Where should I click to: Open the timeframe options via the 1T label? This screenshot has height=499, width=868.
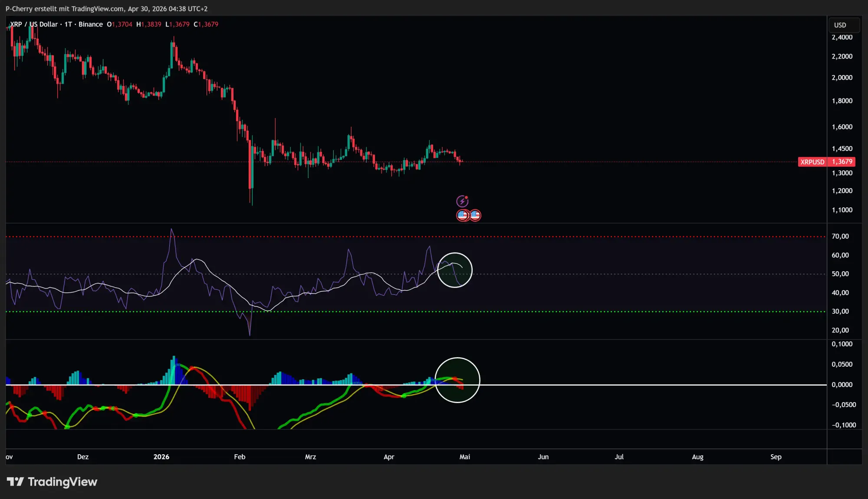pyautogui.click(x=68, y=24)
